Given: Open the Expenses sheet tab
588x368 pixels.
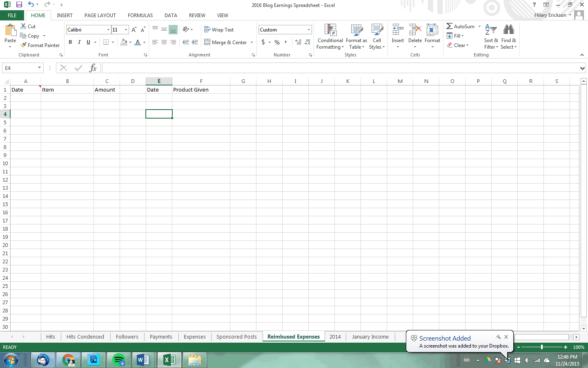Looking at the screenshot, I should click(195, 337).
